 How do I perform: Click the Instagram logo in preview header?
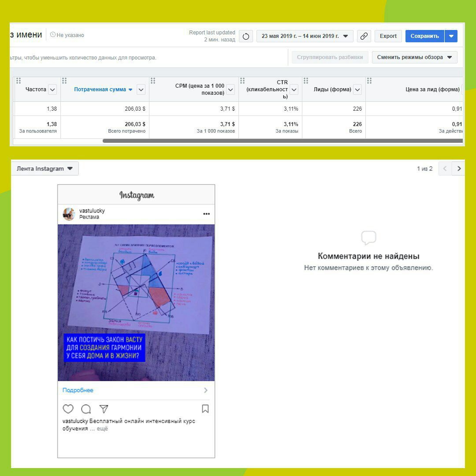pos(137,195)
